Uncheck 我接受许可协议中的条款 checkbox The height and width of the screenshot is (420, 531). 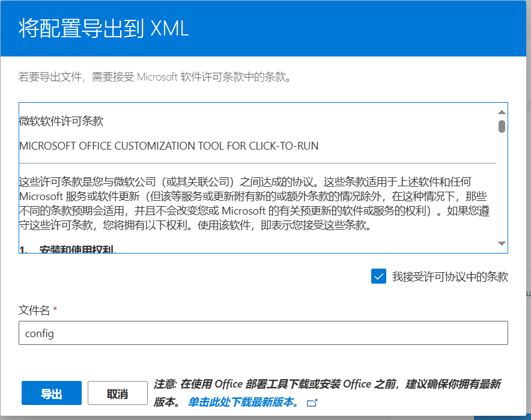[378, 276]
